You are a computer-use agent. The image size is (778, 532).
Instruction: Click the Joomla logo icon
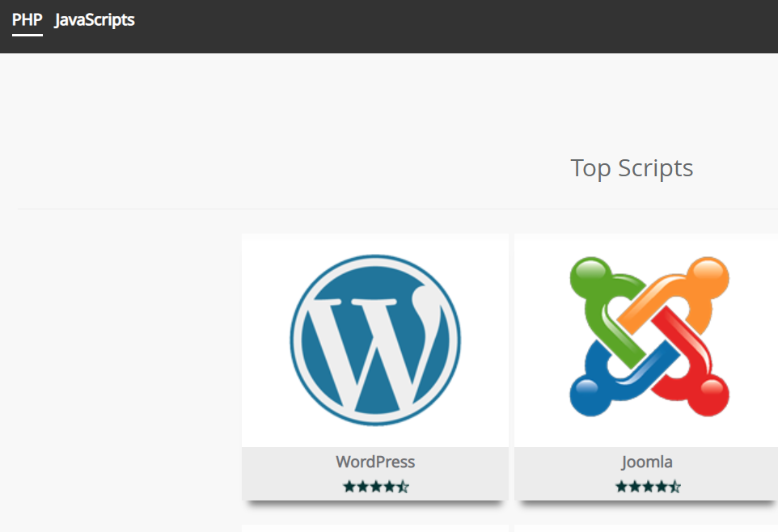tap(649, 336)
